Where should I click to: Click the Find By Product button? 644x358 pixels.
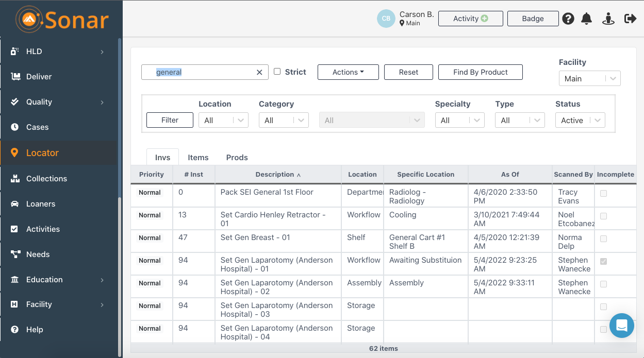tap(480, 72)
